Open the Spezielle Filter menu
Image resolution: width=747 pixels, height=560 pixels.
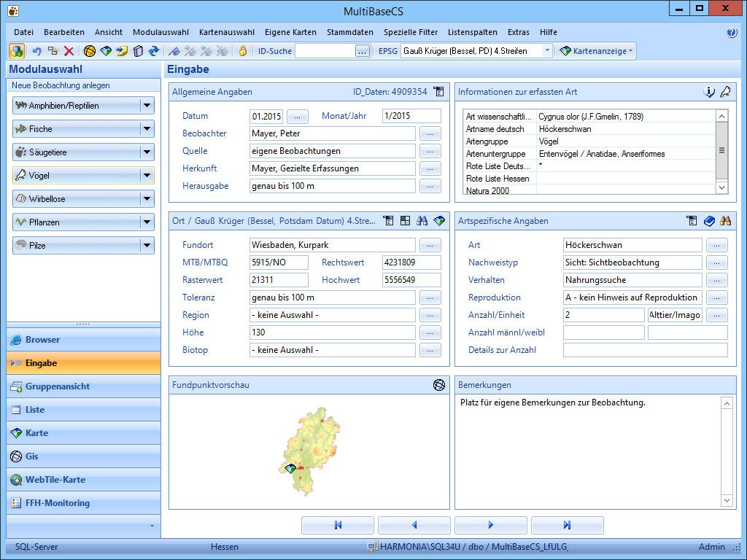(411, 32)
